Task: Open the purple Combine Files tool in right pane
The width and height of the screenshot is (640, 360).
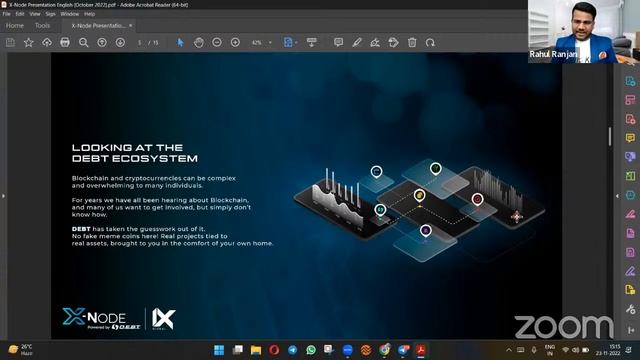Action: click(630, 157)
